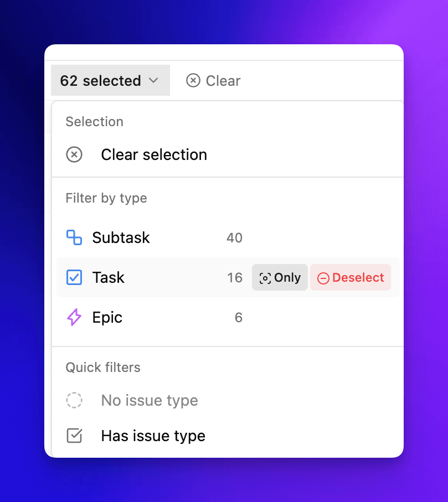Click the Only button on the Task row
This screenshot has height=502, width=448.
click(280, 277)
